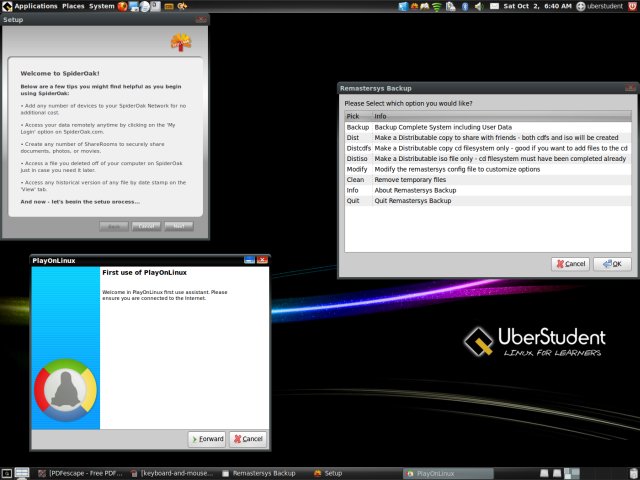This screenshot has width=640, height=480.
Task: Click the SpiderOak logo in Setup window
Action: (182, 42)
